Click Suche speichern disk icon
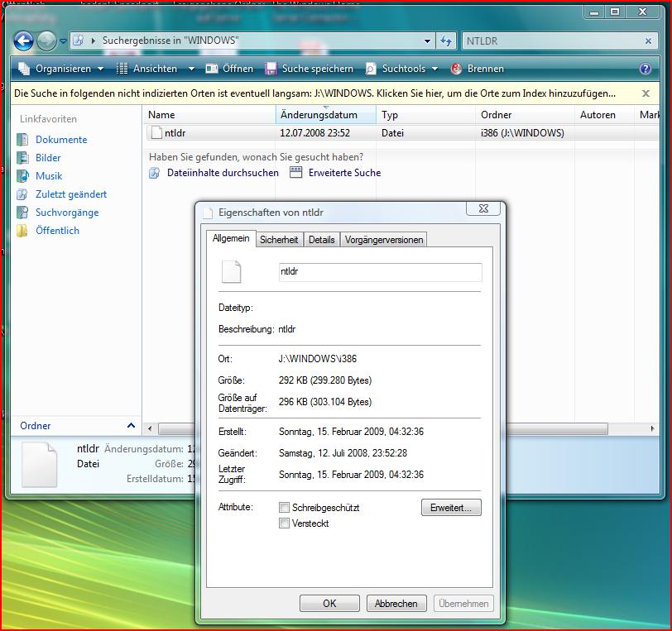The height and width of the screenshot is (631, 672). coord(271,69)
